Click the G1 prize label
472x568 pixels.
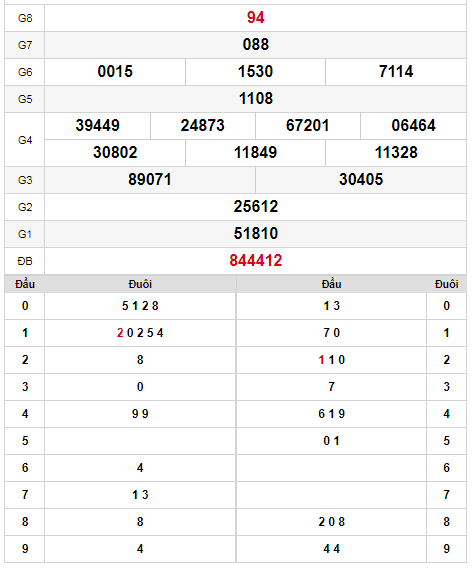point(25,234)
